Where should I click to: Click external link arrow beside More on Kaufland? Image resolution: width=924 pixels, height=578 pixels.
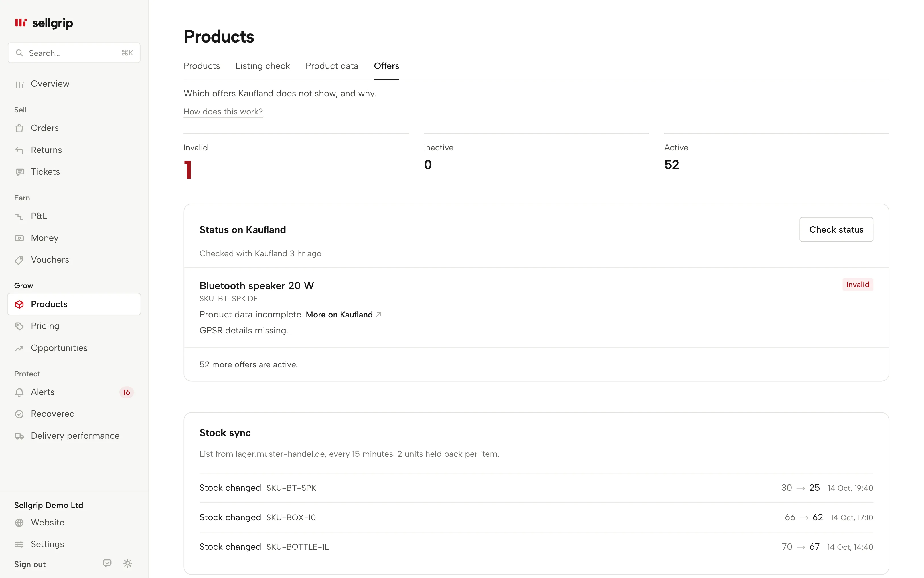coord(379,314)
